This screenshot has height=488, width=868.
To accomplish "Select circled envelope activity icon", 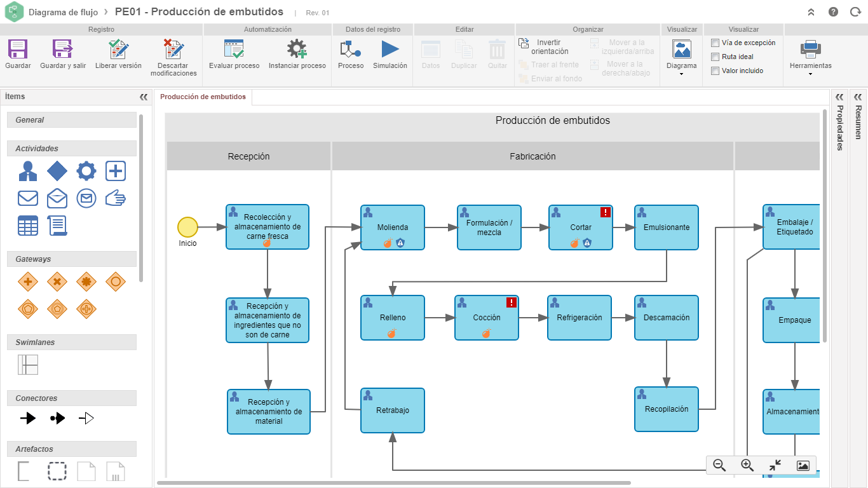I will click(86, 198).
